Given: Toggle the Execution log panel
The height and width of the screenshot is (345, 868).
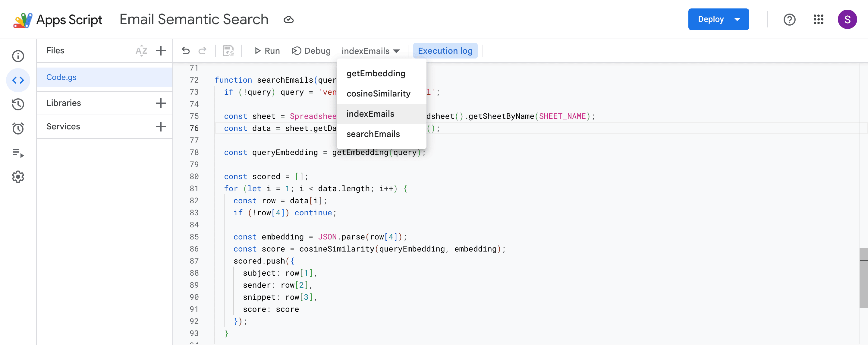Looking at the screenshot, I should point(445,51).
